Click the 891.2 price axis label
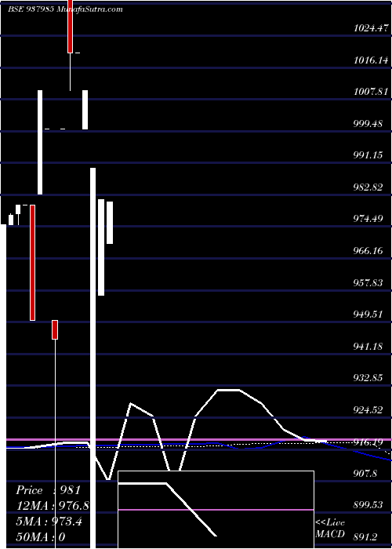392x549 pixels. 365,537
